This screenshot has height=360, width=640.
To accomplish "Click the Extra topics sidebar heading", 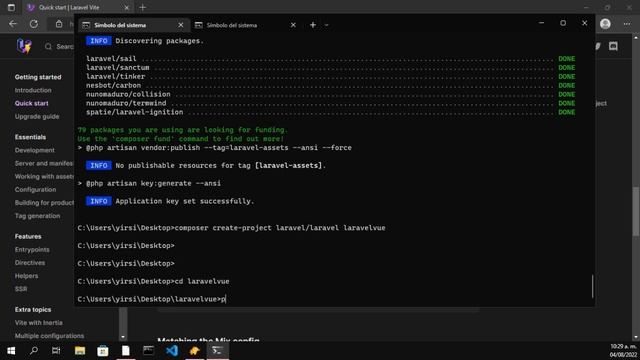I will [33, 309].
